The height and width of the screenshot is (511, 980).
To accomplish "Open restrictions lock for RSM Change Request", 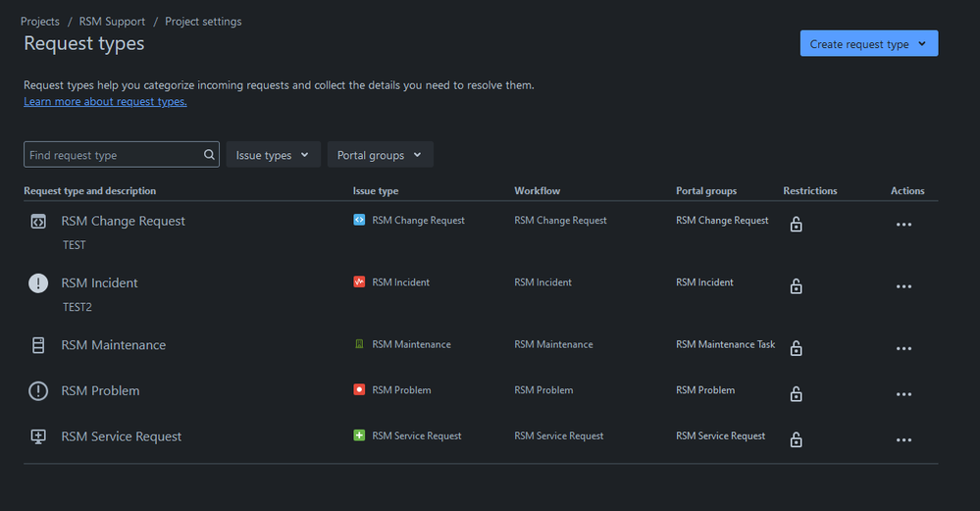I will click(797, 225).
